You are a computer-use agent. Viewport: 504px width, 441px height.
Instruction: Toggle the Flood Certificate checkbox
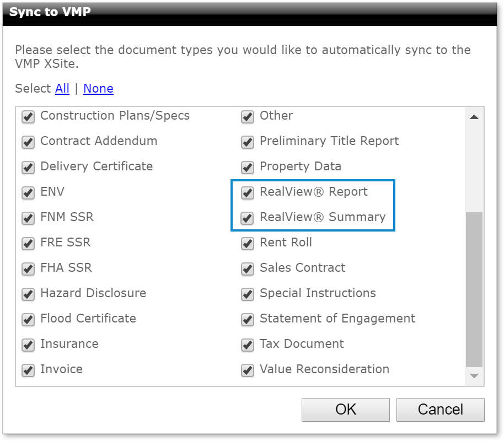(x=28, y=320)
